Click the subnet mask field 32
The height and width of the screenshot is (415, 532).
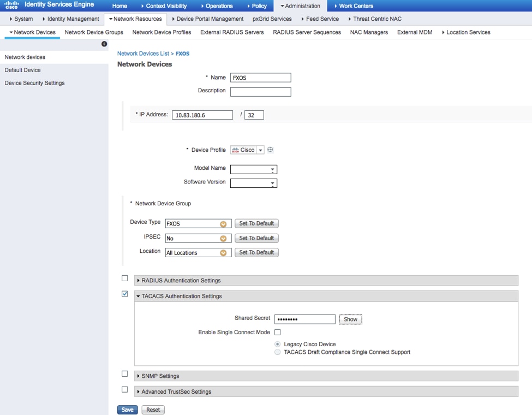click(254, 115)
